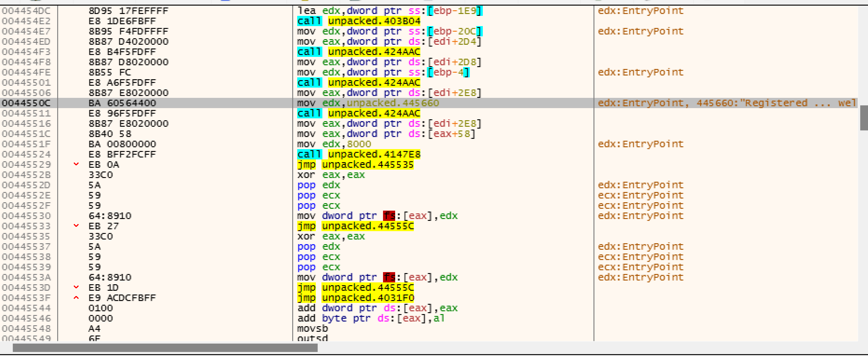Click the 'ecx:EntryPoint' comment at 00445538
The height and width of the screenshot is (356, 868).
coord(640,257)
